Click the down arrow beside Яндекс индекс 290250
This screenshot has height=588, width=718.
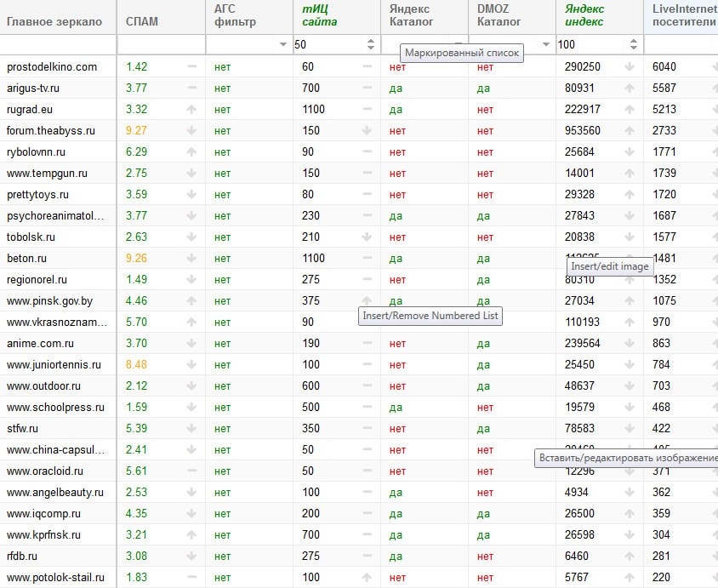coord(630,67)
